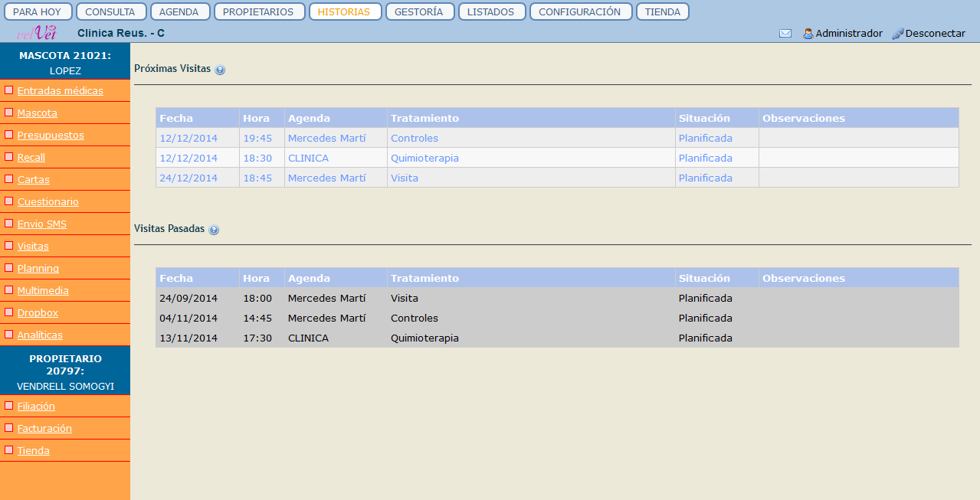Click the Administrador user icon
Viewport: 980px width, 500px height.
(808, 34)
